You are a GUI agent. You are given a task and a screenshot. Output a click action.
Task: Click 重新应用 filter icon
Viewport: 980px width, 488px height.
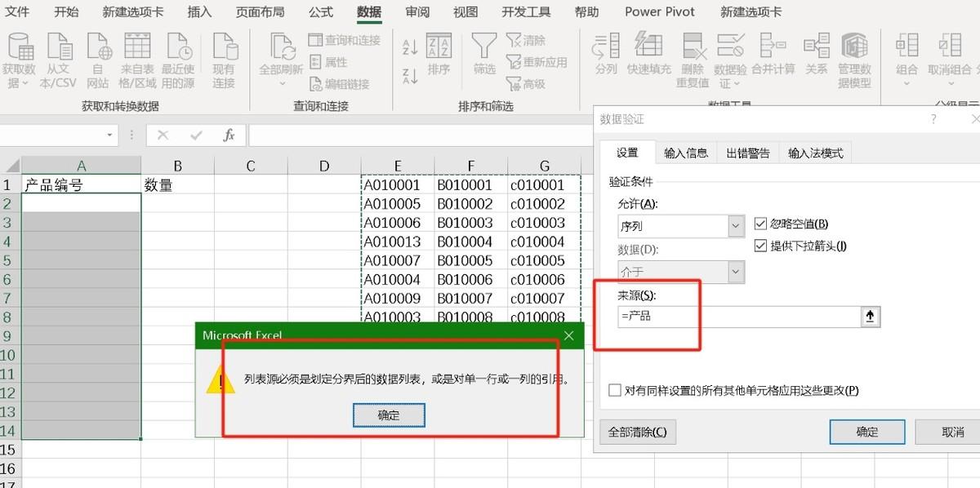(x=536, y=62)
